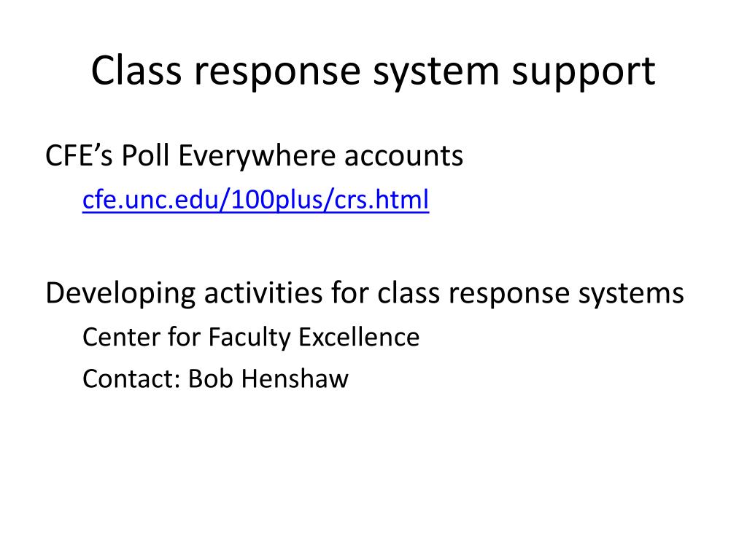747x560 pixels.
Task: Click the slide title "Class response system support"
Action: click(x=373, y=71)
